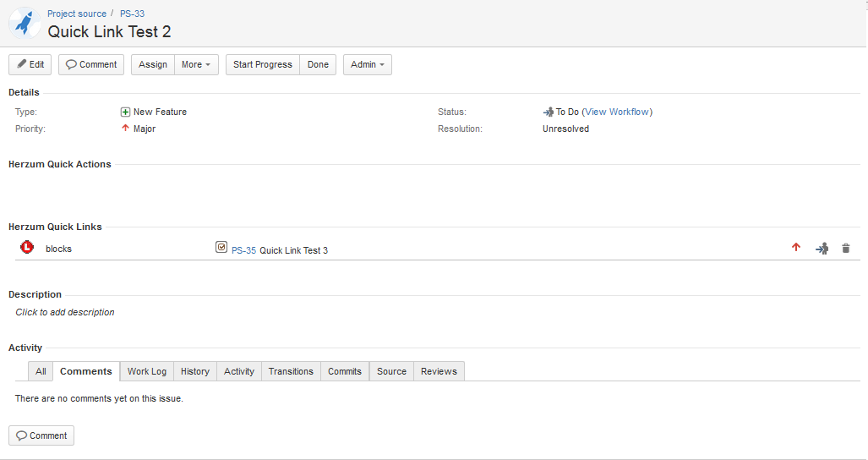Show the Commits tab
The height and width of the screenshot is (460, 868).
345,371
